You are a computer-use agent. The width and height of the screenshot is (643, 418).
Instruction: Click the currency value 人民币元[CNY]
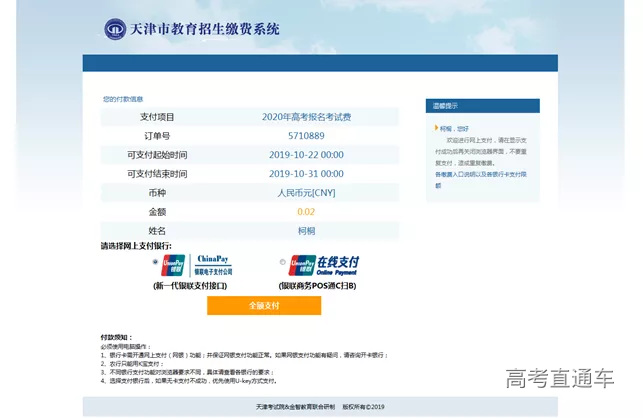[306, 193]
